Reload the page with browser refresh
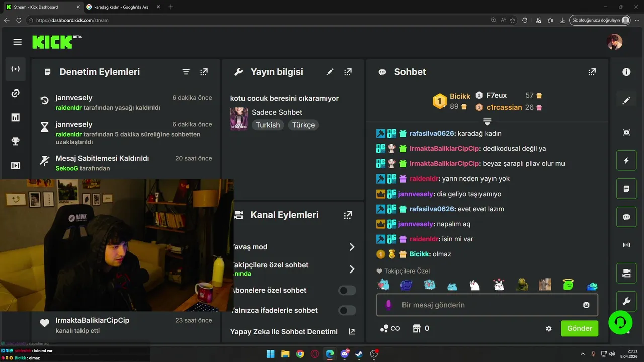This screenshot has width=644, height=362. coord(19,20)
